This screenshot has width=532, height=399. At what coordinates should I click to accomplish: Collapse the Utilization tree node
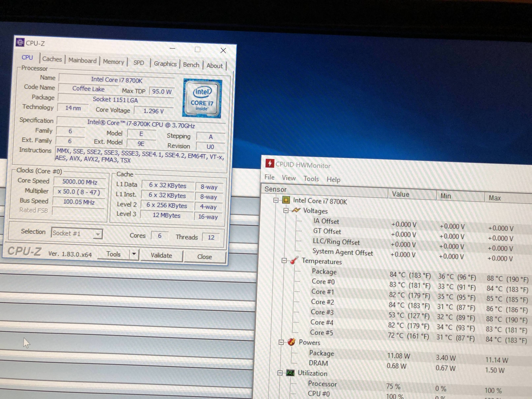[x=280, y=373]
